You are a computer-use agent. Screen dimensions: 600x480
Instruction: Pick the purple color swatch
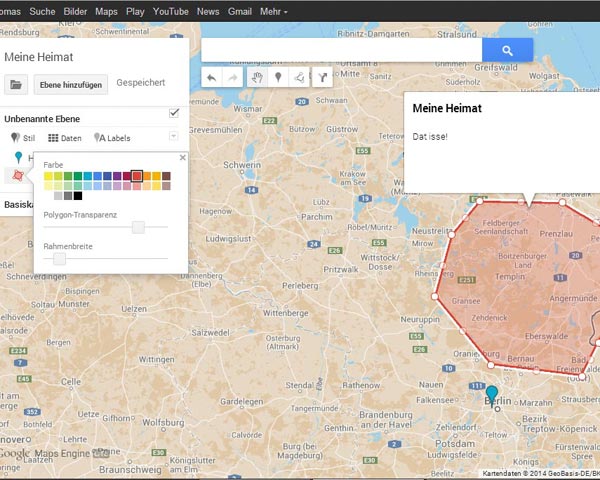tap(117, 176)
